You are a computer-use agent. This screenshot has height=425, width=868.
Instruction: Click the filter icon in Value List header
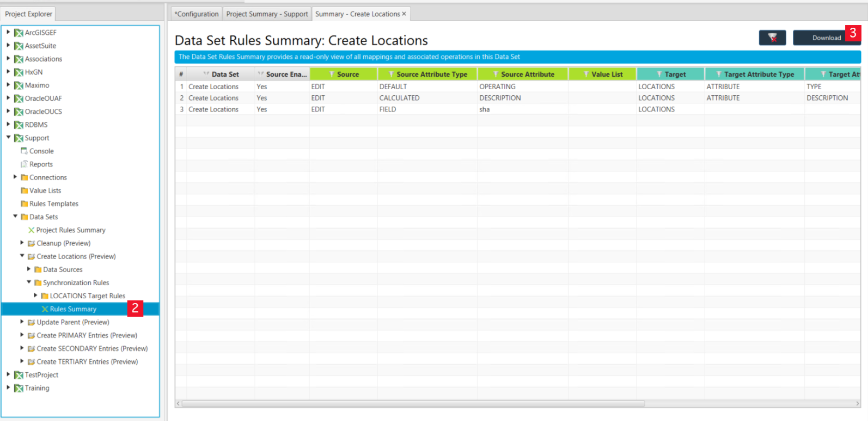586,75
